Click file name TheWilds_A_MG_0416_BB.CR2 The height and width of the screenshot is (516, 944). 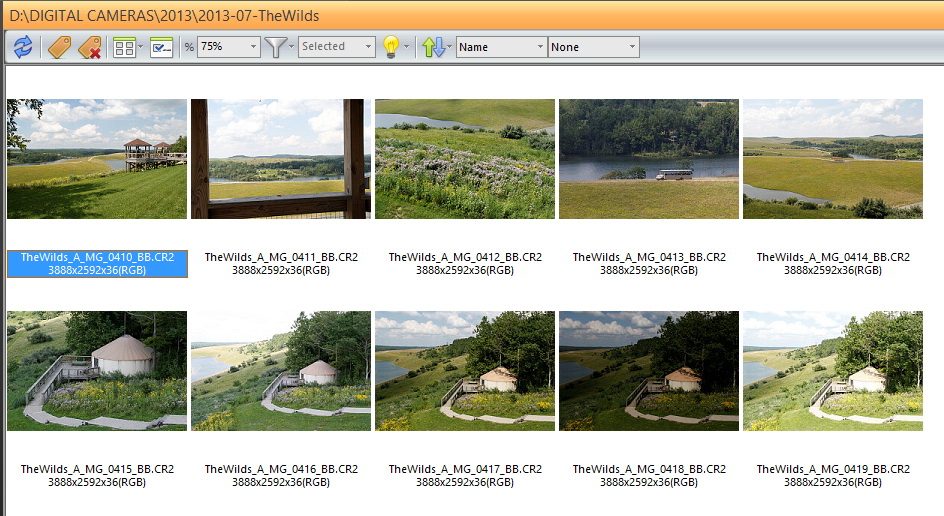tap(281, 469)
